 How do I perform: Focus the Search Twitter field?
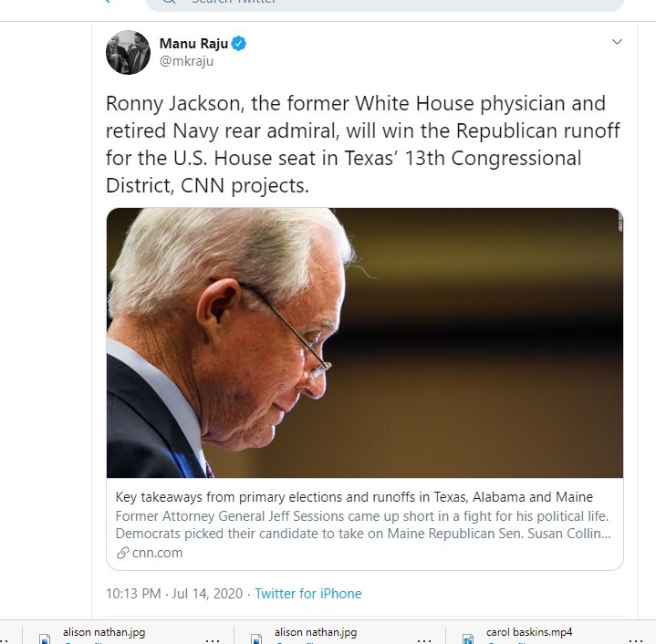point(383,3)
